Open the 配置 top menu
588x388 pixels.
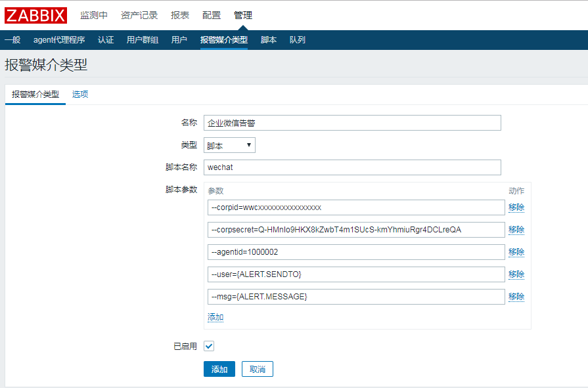pos(212,15)
